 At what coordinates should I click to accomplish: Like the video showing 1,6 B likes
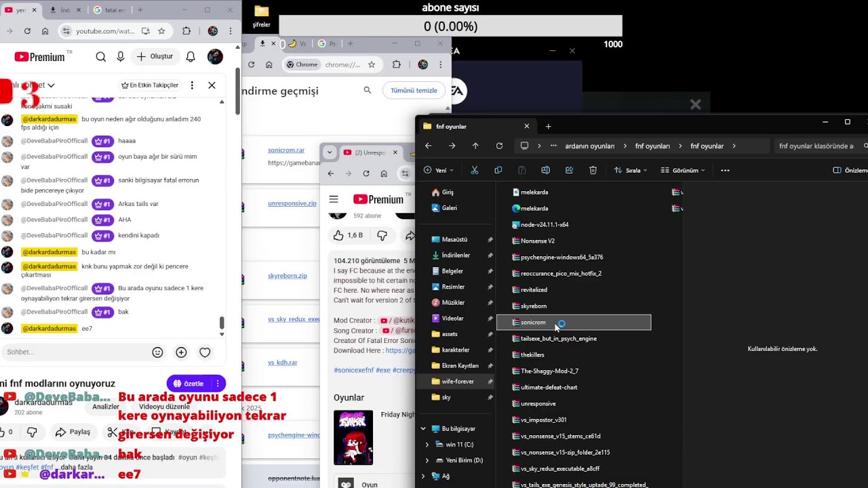348,235
